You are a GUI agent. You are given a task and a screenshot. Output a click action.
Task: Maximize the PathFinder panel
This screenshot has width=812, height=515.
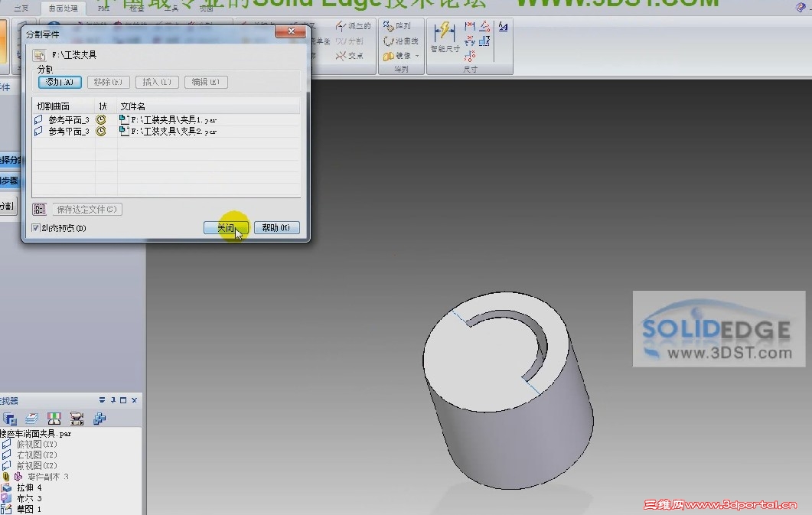click(x=123, y=400)
